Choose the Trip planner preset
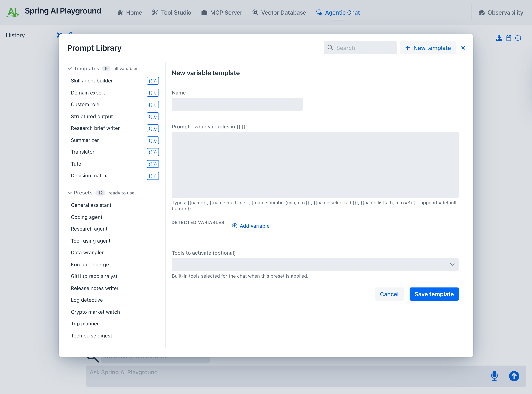 [85, 324]
